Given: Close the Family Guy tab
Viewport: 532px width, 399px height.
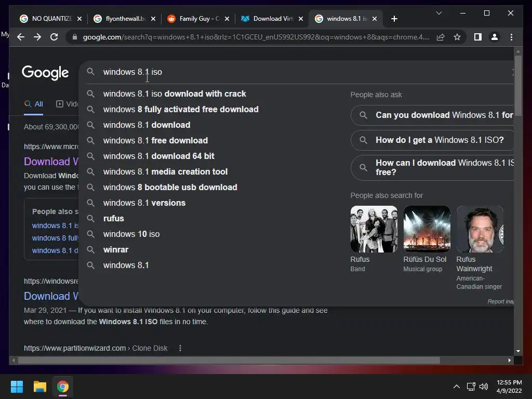Looking at the screenshot, I should point(227,19).
